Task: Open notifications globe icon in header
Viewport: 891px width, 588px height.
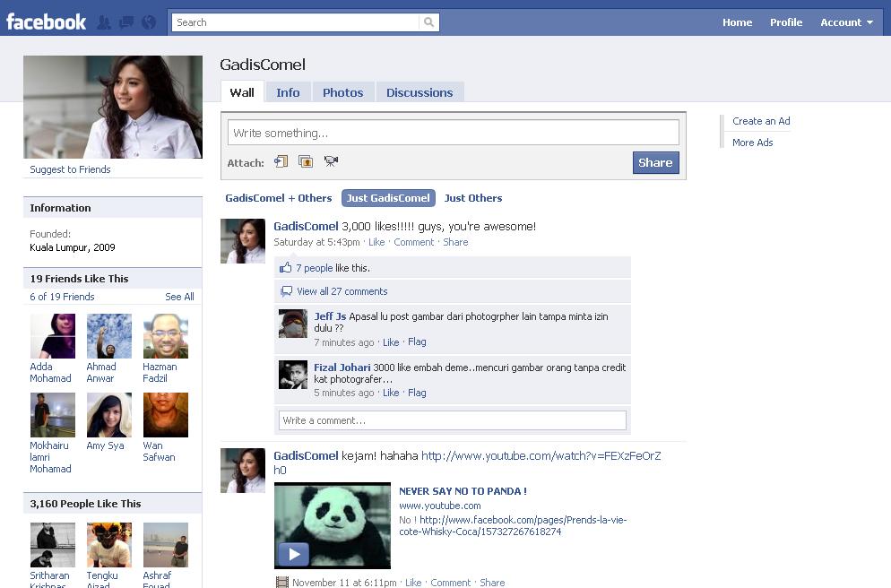Action: coord(149,22)
